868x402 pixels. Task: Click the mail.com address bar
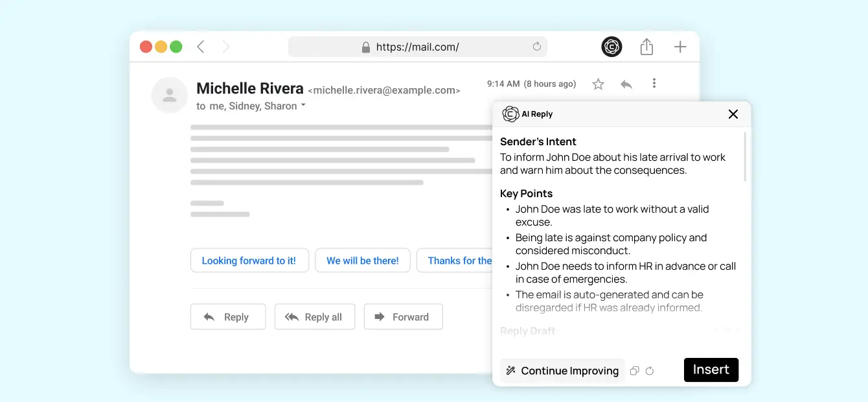pos(417,47)
